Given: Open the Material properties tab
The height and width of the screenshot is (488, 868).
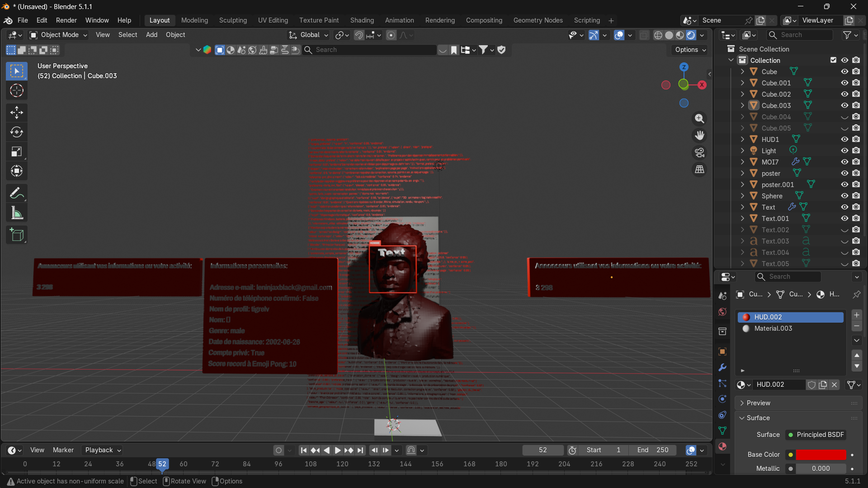Looking at the screenshot, I should point(722,446).
